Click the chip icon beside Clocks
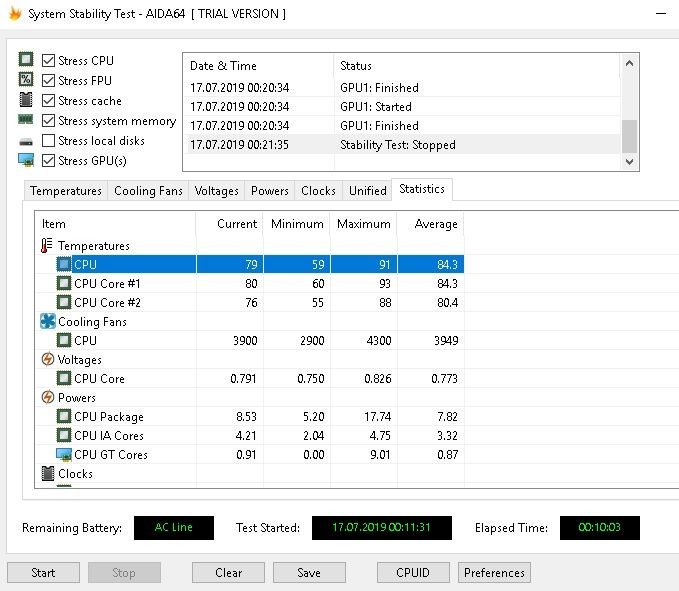 [x=48, y=473]
